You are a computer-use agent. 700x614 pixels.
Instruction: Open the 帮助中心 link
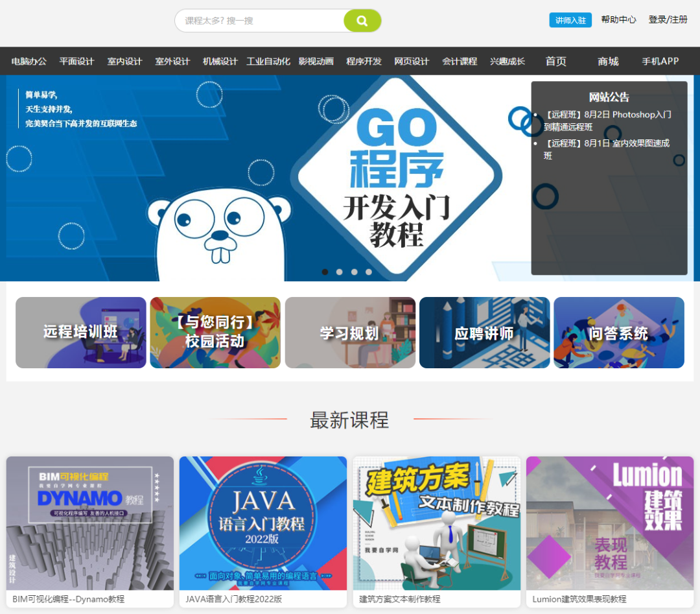618,19
